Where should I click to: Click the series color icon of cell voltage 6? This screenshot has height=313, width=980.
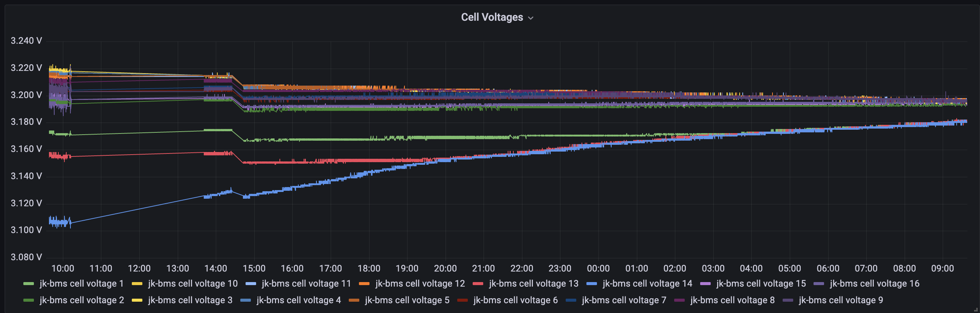click(x=462, y=301)
